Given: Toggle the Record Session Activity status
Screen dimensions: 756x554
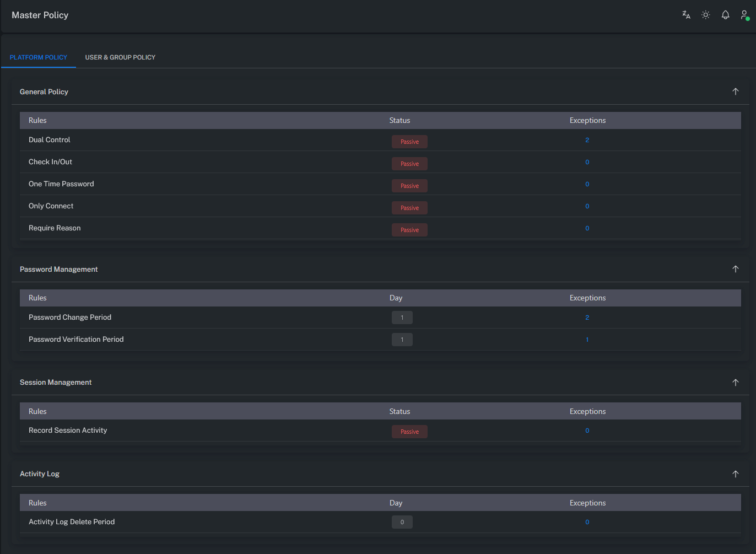Looking at the screenshot, I should pos(409,432).
